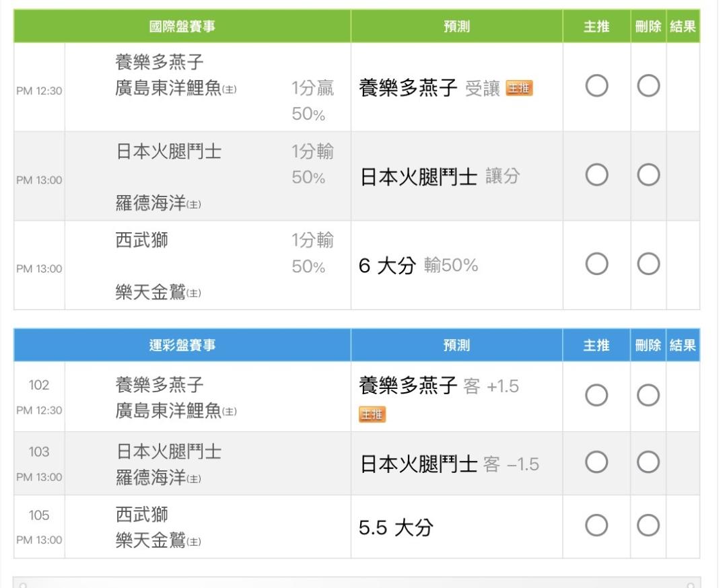The width and height of the screenshot is (727, 588).
Task: Choose 主推 for the 6 大分 prediction
Action: (x=596, y=264)
